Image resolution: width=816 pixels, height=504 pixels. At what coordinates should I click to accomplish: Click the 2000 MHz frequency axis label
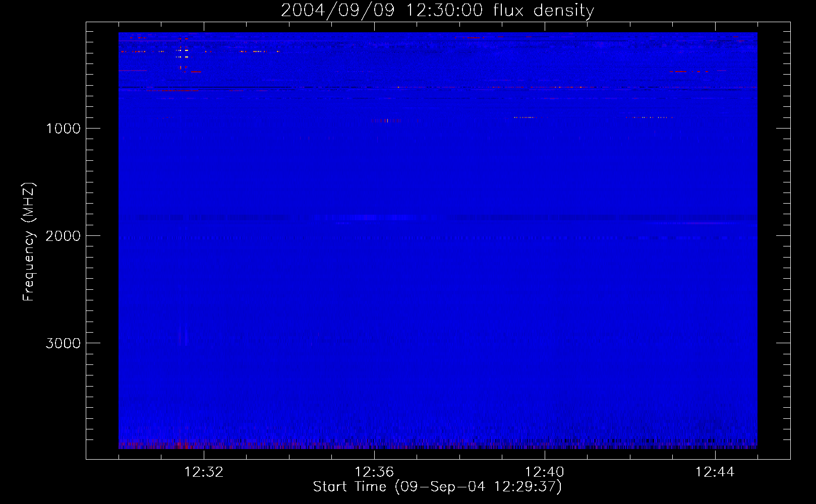pos(63,236)
